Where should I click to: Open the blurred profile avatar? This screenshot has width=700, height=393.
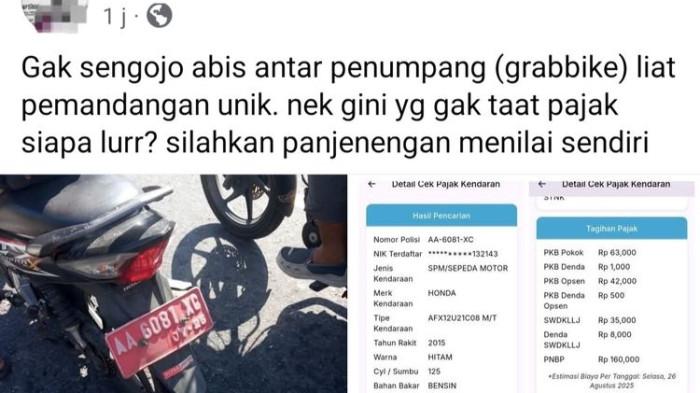(54, 15)
